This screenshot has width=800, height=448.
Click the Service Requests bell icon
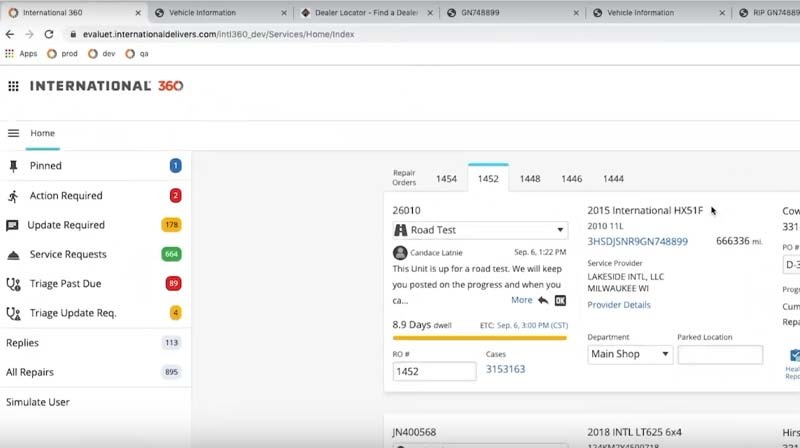pos(13,255)
